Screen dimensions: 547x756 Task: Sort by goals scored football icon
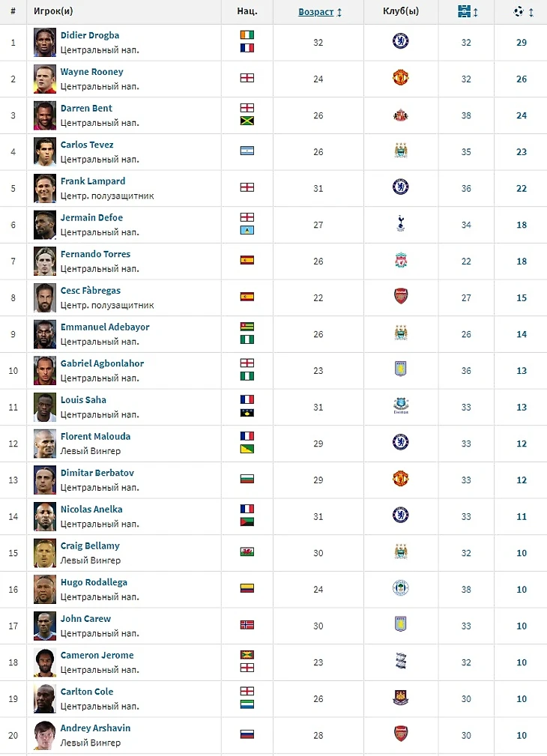pos(519,11)
